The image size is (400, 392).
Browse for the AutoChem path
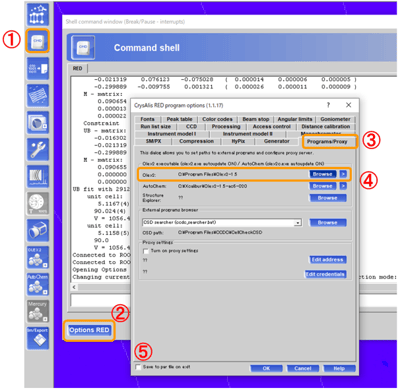(323, 186)
